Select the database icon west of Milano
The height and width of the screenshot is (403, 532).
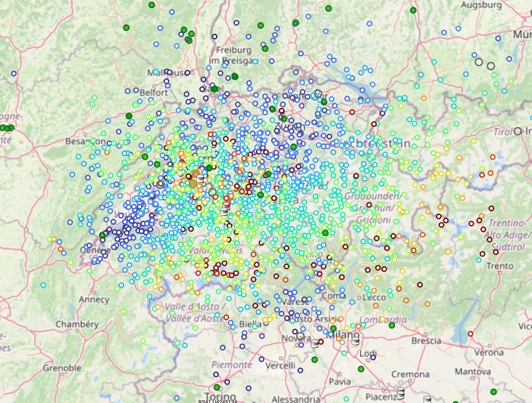point(315,343)
